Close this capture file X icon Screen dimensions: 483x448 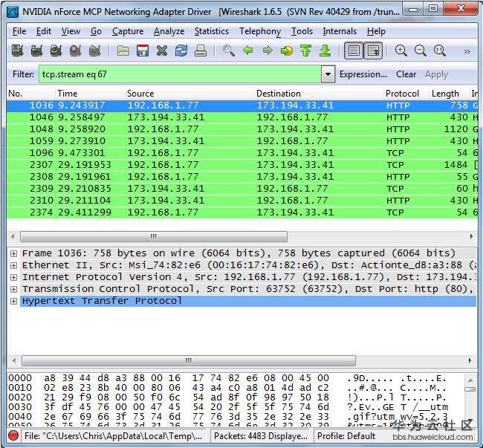coord(162,51)
